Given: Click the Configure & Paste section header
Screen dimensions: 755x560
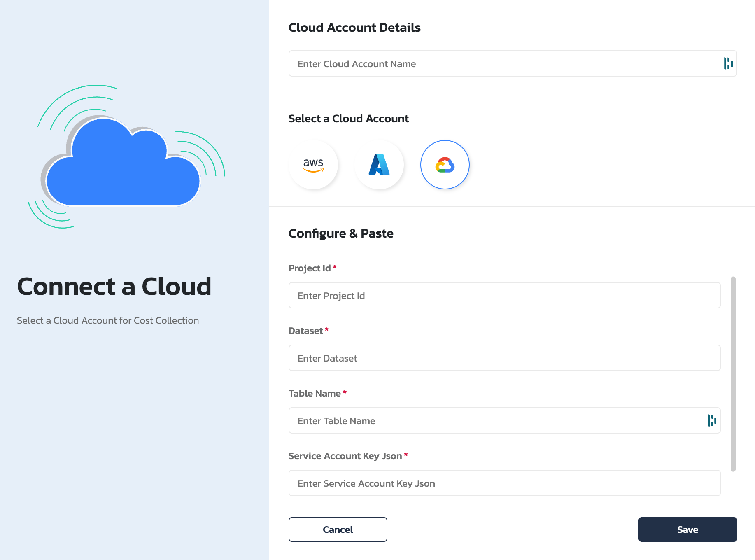Looking at the screenshot, I should (x=341, y=233).
